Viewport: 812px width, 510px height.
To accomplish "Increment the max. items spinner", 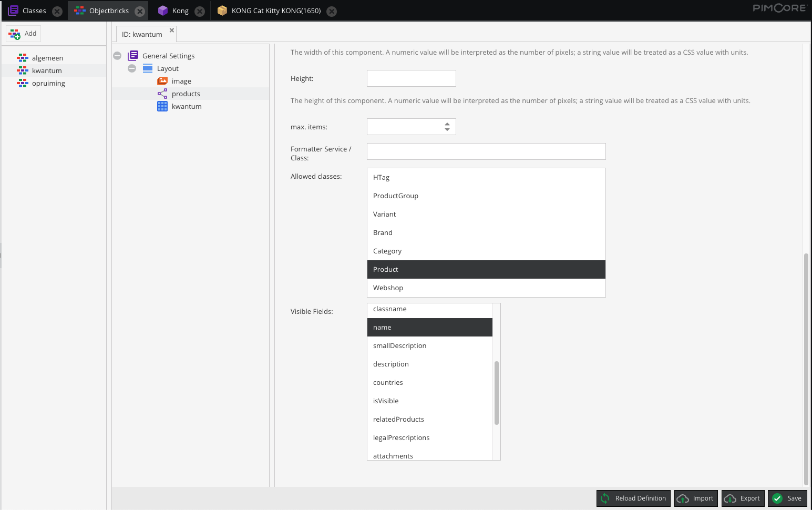I will point(447,124).
